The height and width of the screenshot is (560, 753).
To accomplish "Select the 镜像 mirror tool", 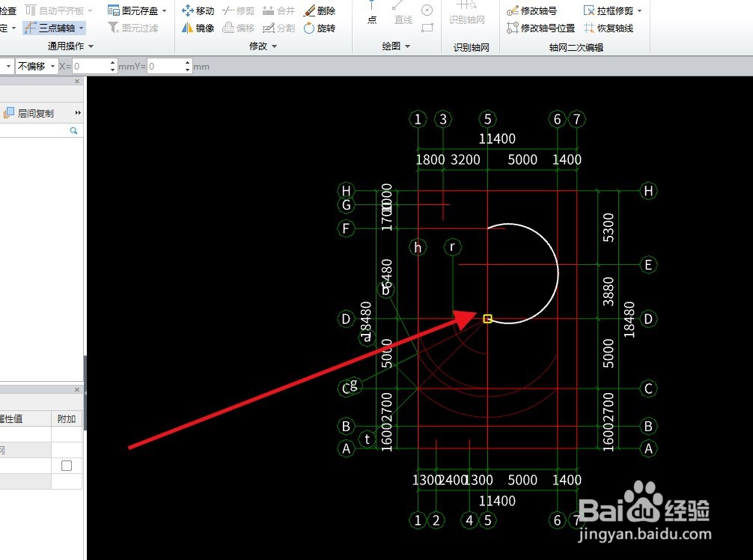I will coord(198,28).
